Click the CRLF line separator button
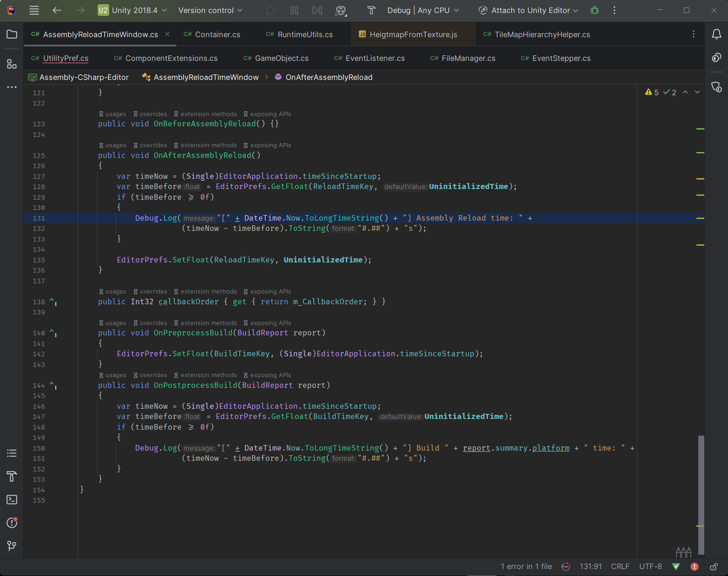 (620, 567)
